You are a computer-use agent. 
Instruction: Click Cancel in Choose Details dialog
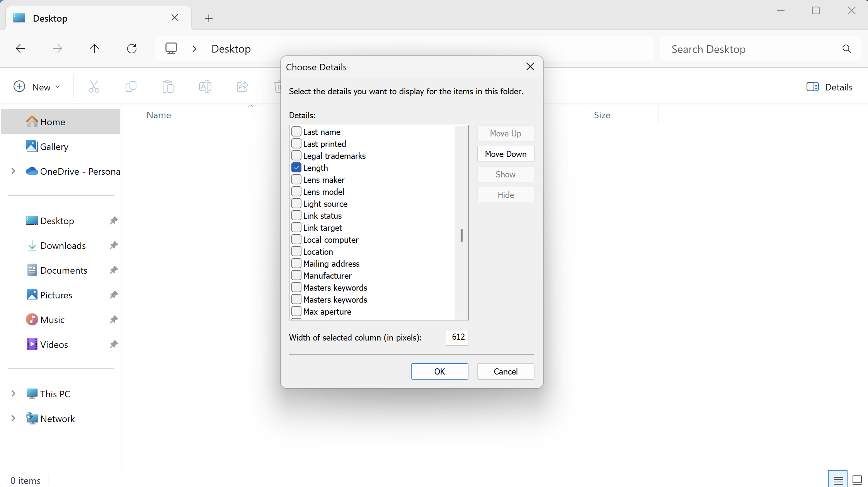click(505, 371)
